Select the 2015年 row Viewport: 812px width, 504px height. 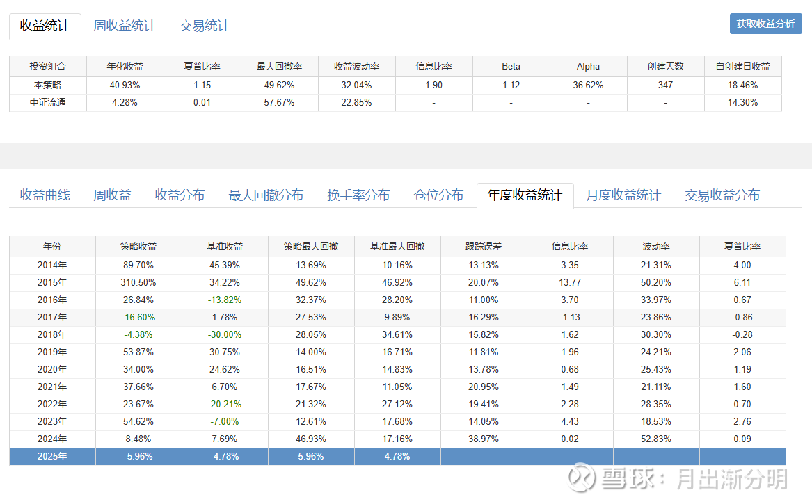(397, 282)
